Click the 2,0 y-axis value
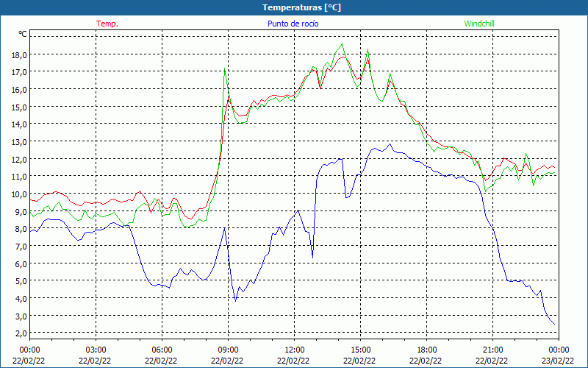 tap(21, 333)
